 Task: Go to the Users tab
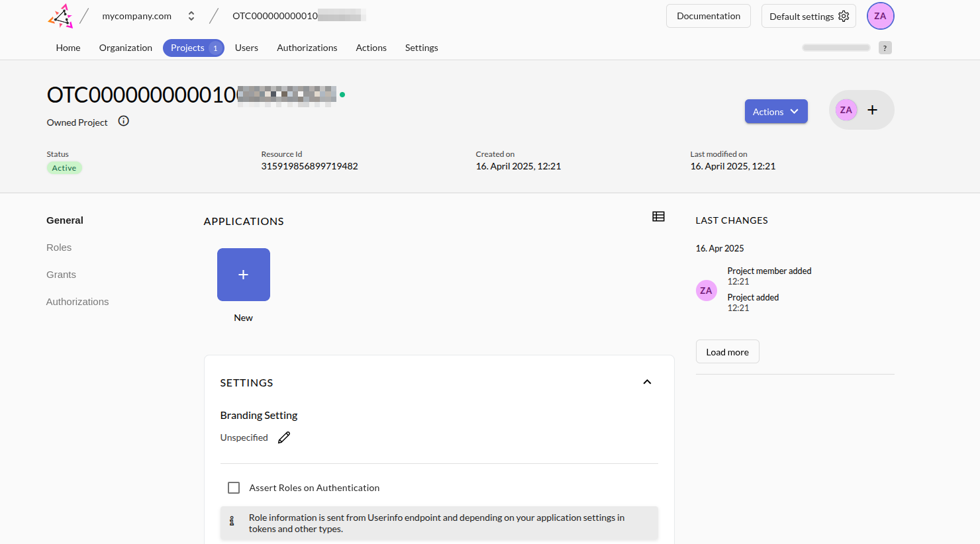point(246,48)
